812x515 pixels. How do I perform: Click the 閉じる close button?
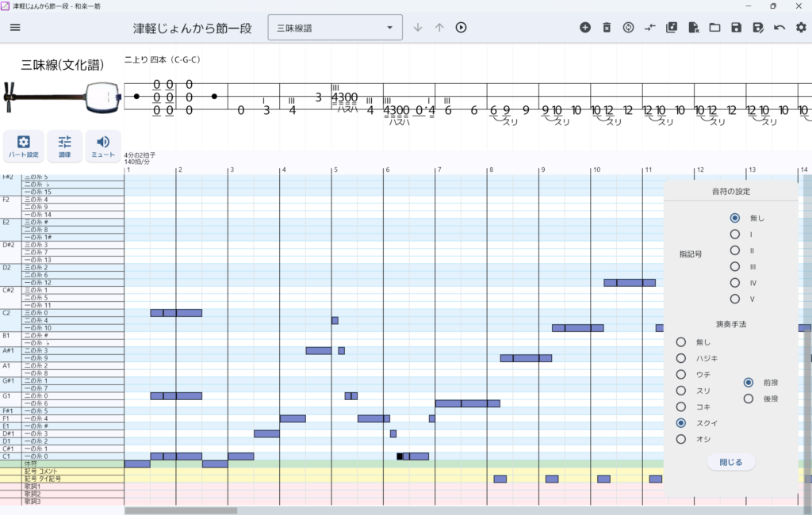(x=730, y=462)
